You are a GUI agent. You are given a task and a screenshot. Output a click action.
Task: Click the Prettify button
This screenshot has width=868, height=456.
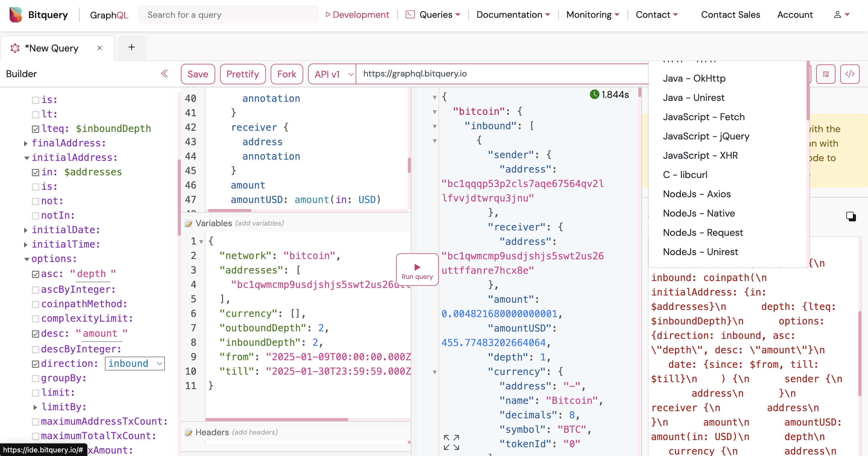tap(243, 74)
